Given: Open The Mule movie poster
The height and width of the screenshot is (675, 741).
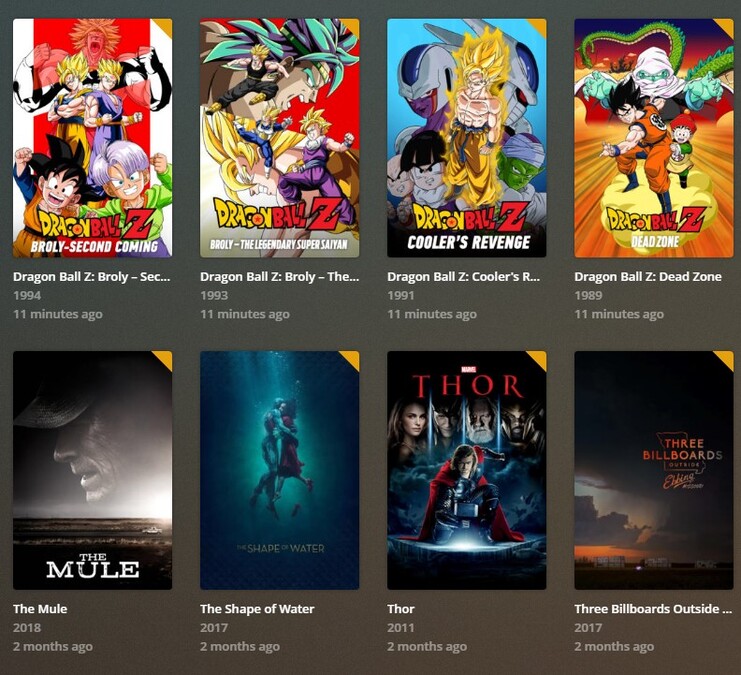Looking at the screenshot, I should [x=92, y=470].
